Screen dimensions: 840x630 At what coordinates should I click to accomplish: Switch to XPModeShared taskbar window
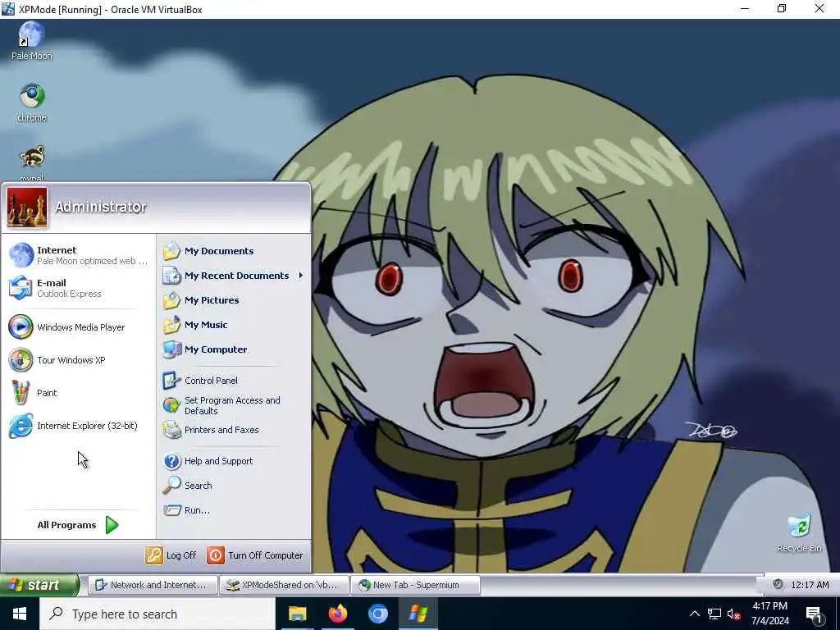pos(284,585)
